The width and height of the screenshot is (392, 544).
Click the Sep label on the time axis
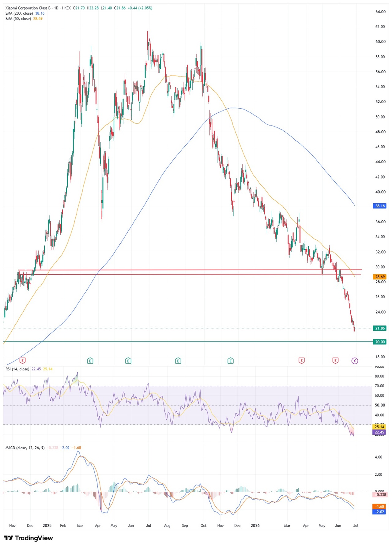point(185,526)
